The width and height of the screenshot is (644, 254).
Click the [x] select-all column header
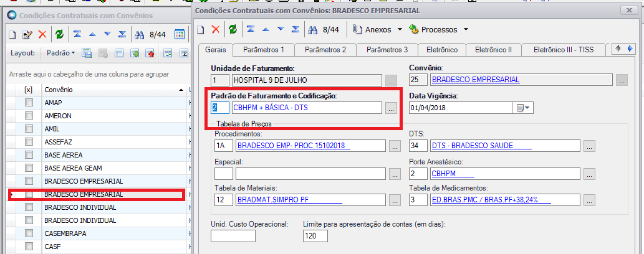point(29,90)
